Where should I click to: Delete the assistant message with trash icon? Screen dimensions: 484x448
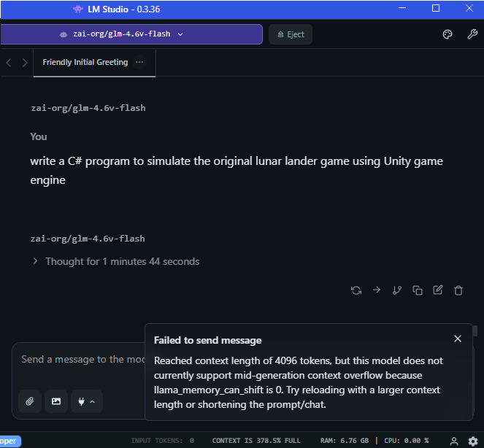[x=458, y=290]
